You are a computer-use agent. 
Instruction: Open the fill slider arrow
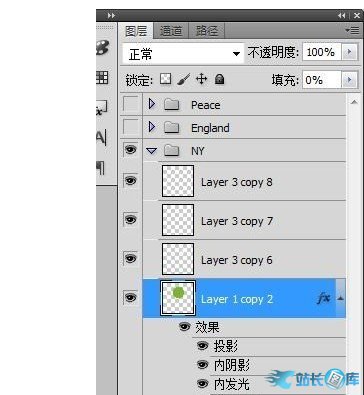349,80
